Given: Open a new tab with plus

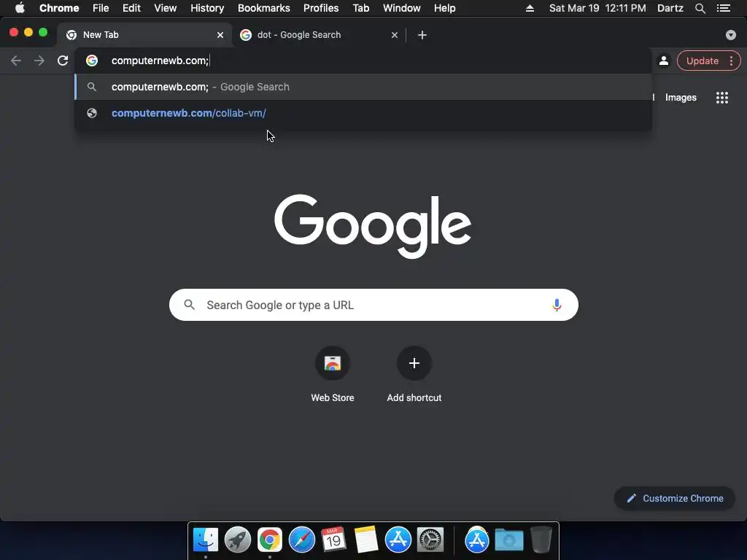Looking at the screenshot, I should (422, 35).
